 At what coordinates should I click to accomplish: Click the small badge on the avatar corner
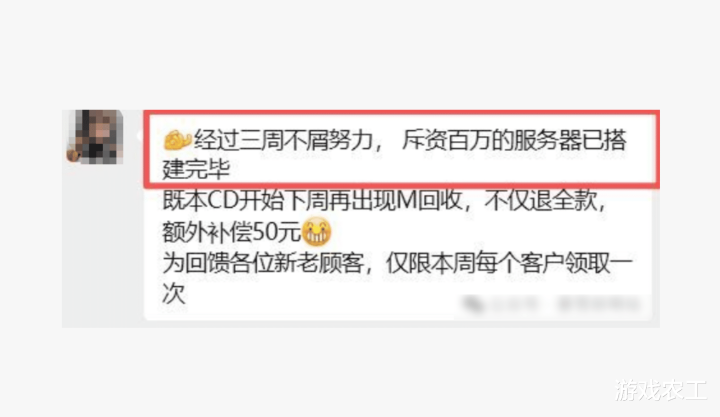pos(73,155)
